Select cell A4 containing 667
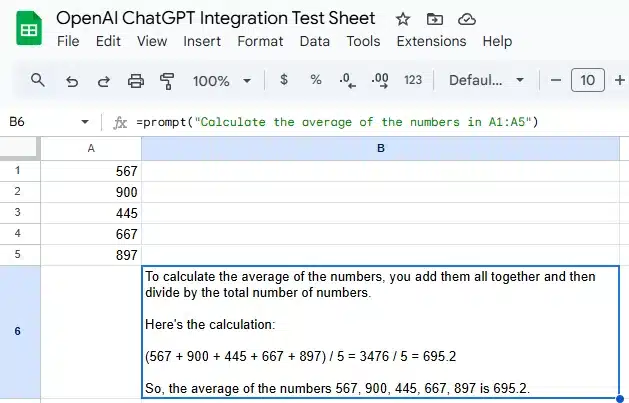629x403 pixels. 91,233
